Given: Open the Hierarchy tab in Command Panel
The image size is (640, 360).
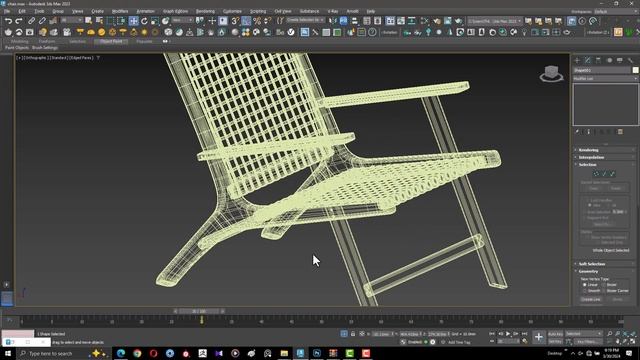Looking at the screenshot, I should (598, 60).
